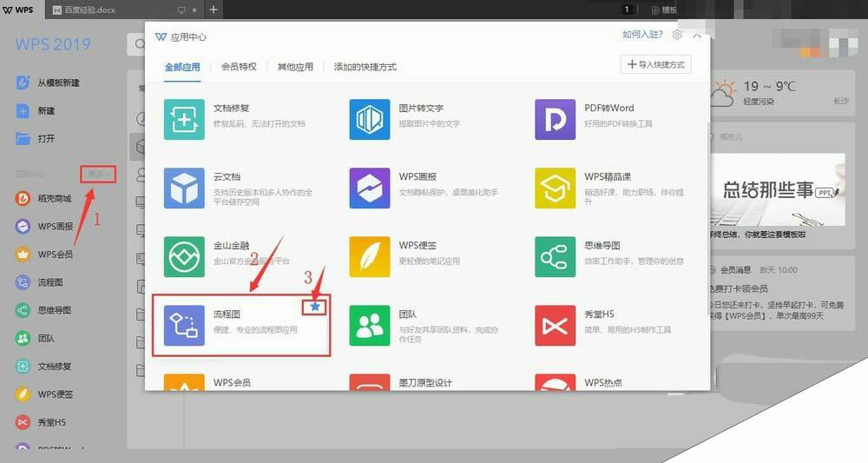
Task: Switch to the 会员特权 tab
Action: (240, 67)
